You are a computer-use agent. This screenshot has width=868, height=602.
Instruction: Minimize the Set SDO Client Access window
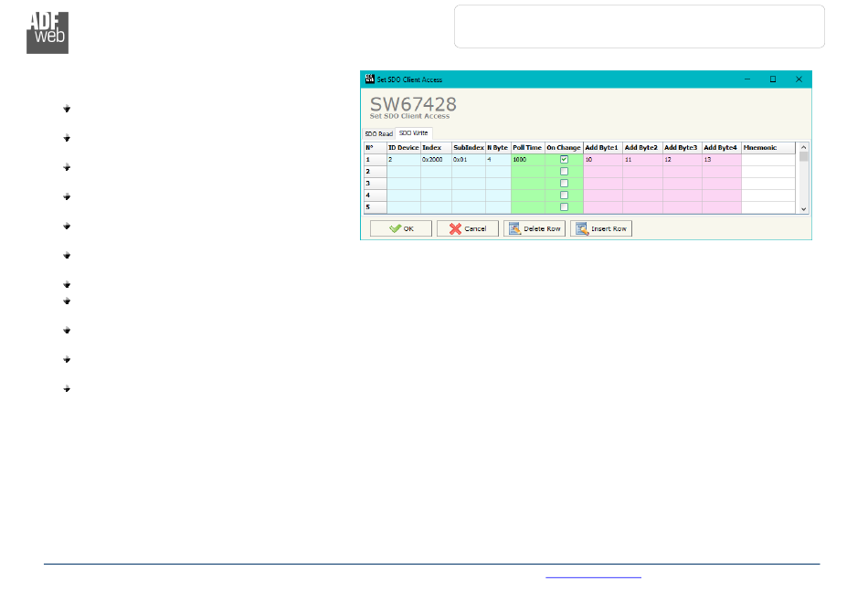747,79
